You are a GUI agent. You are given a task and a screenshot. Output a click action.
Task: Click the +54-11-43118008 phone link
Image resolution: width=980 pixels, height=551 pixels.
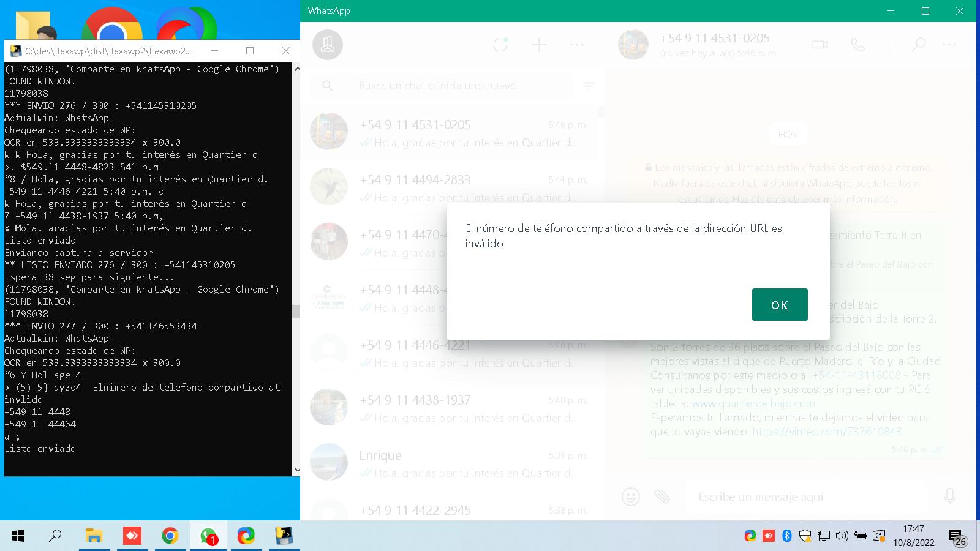pos(856,375)
